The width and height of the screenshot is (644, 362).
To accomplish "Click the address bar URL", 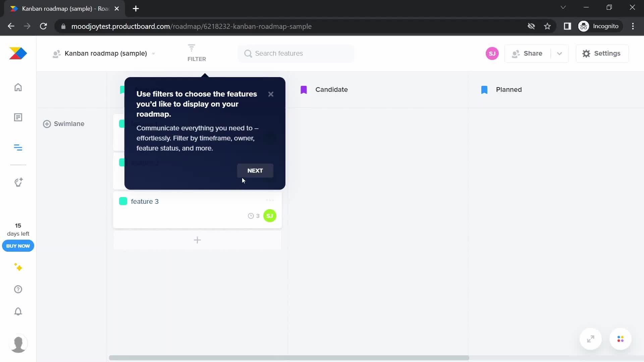I will 191,26.
